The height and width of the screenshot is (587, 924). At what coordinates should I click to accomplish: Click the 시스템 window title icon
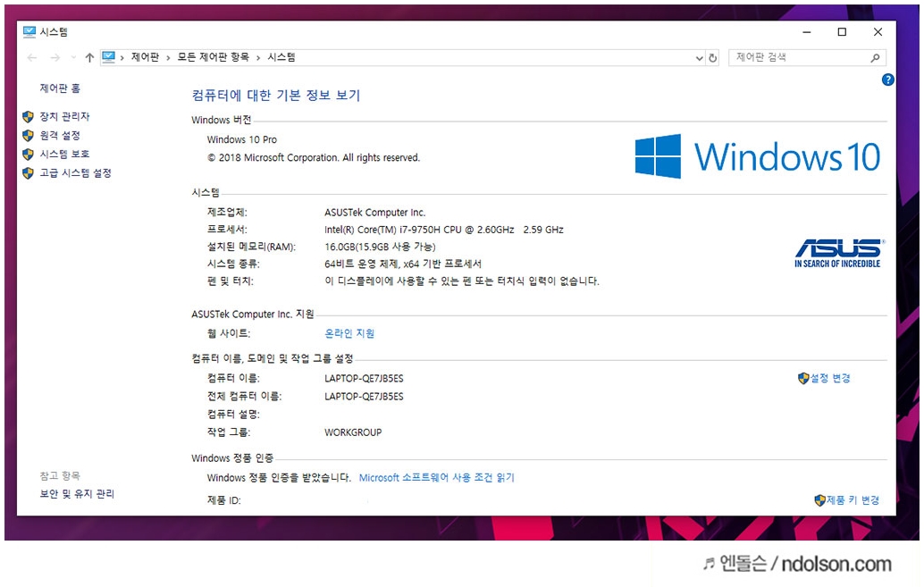click(29, 32)
